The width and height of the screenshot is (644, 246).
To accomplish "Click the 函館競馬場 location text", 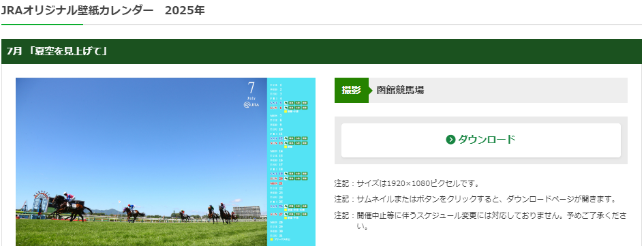I will (400, 91).
